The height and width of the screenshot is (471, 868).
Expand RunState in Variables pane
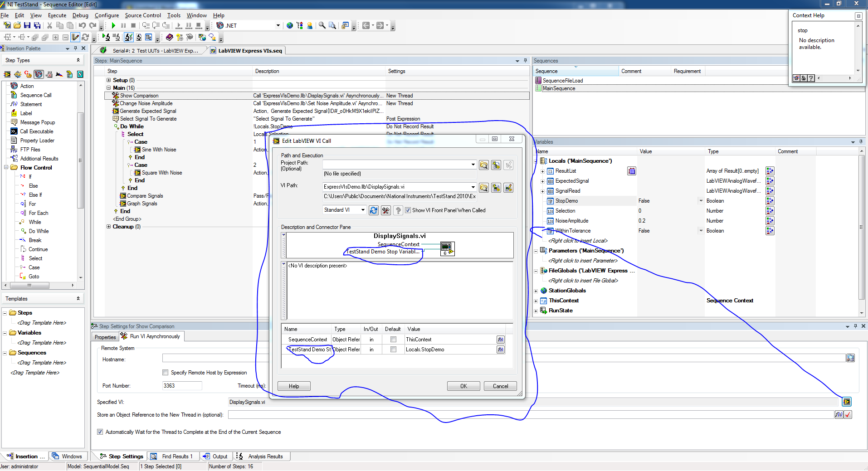(536, 311)
